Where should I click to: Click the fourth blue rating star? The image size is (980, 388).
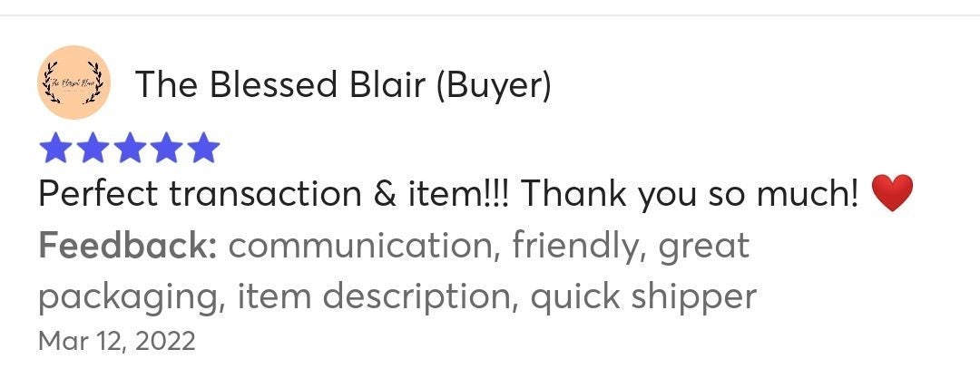click(166, 148)
